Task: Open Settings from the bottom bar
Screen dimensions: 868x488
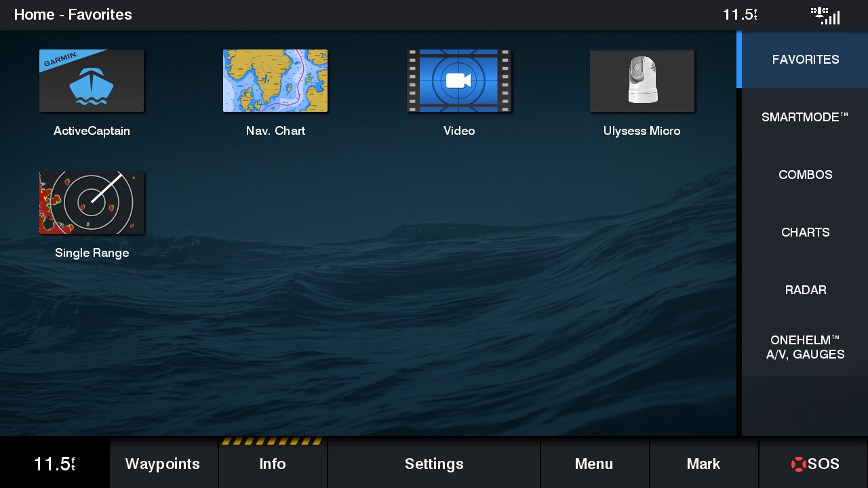Action: coord(434,464)
